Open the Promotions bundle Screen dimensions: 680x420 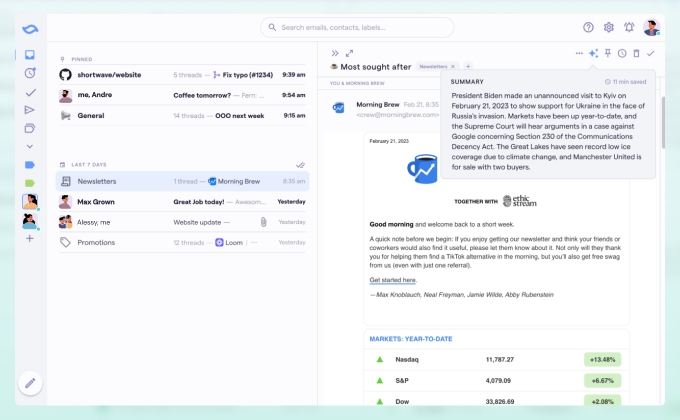point(182,243)
